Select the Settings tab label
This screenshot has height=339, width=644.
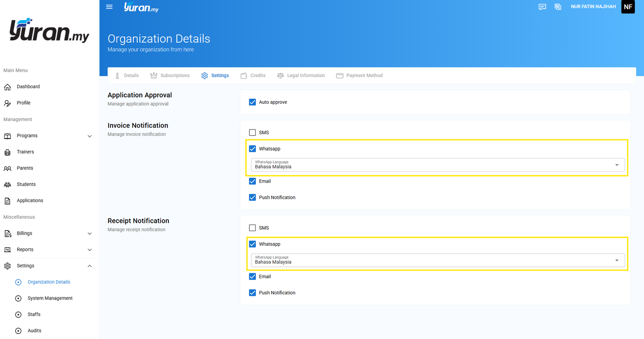[x=220, y=75]
